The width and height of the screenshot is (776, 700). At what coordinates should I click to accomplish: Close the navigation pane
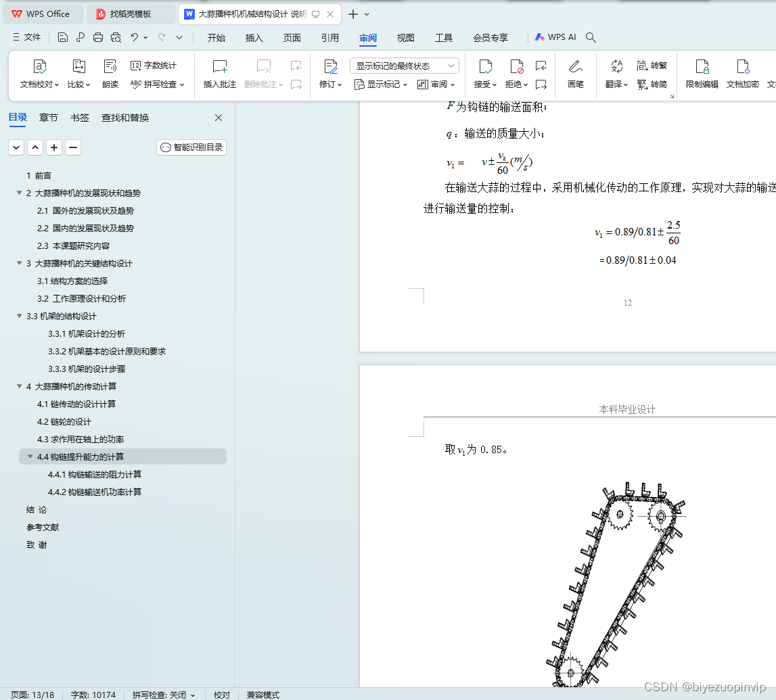point(219,118)
